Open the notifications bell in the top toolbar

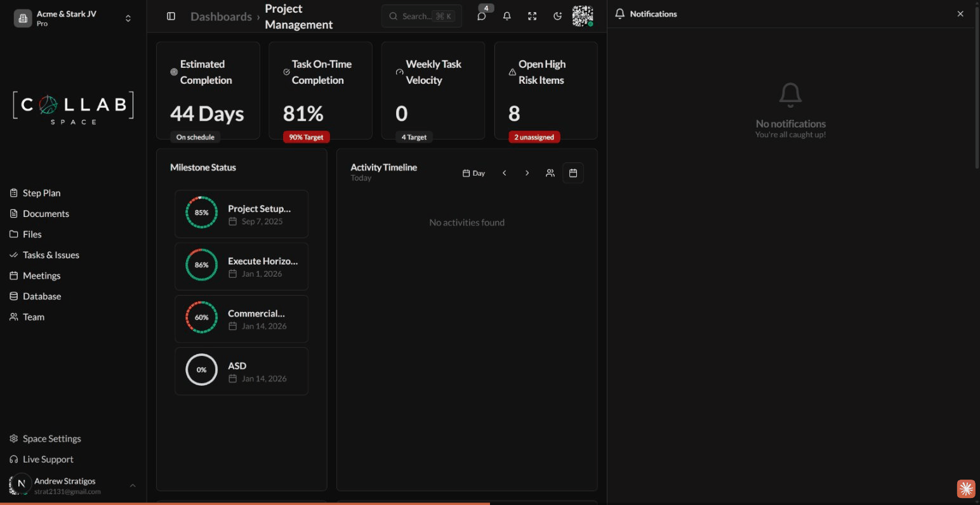pyautogui.click(x=507, y=16)
